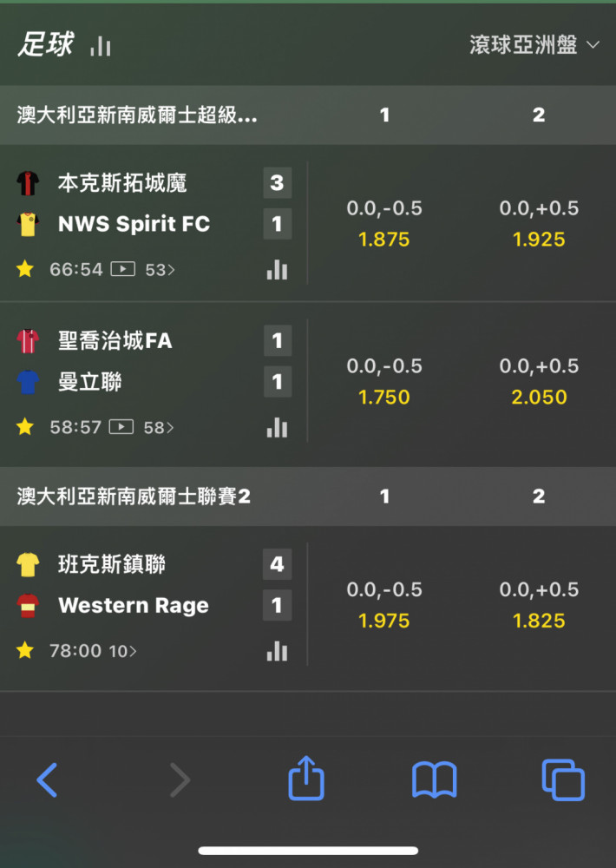
Task: Open 滾球亞洲盤 market dropdown
Action: [x=534, y=45]
